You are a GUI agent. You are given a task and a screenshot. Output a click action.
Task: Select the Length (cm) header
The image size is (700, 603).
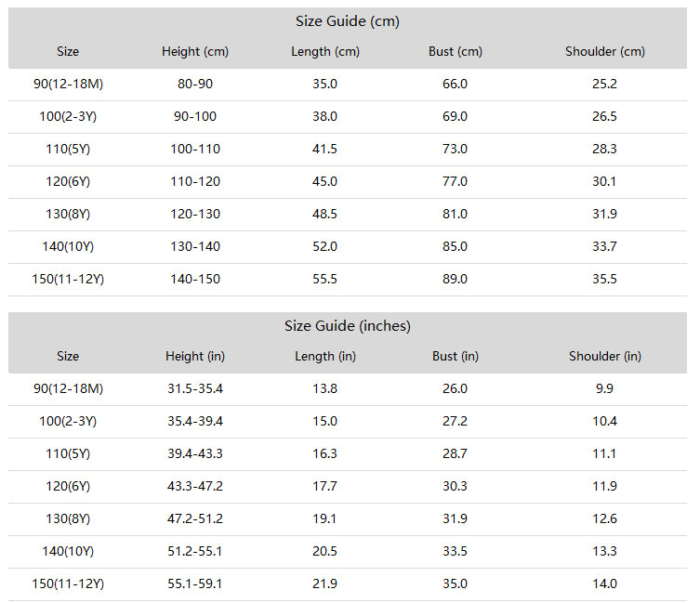click(325, 51)
